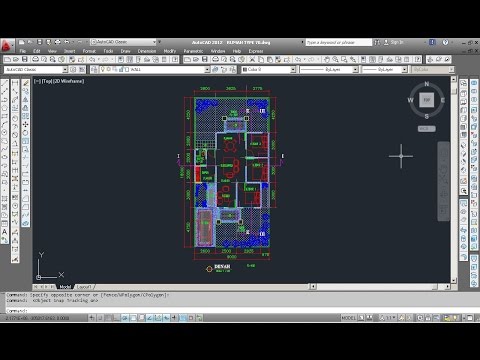Toggle the WALL layer lightbulb on/off
This screenshot has width=480, height=360.
click(x=103, y=69)
